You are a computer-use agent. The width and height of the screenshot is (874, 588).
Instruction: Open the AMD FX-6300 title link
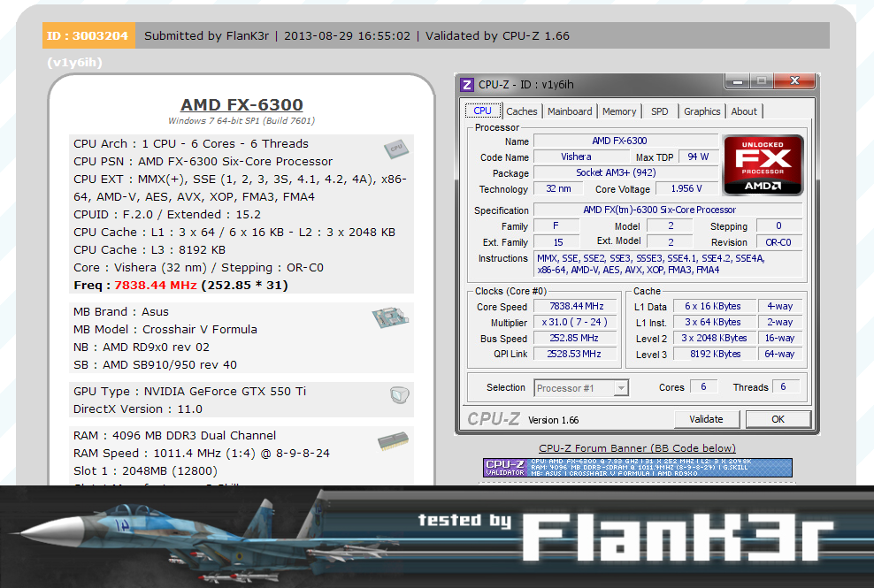241,105
